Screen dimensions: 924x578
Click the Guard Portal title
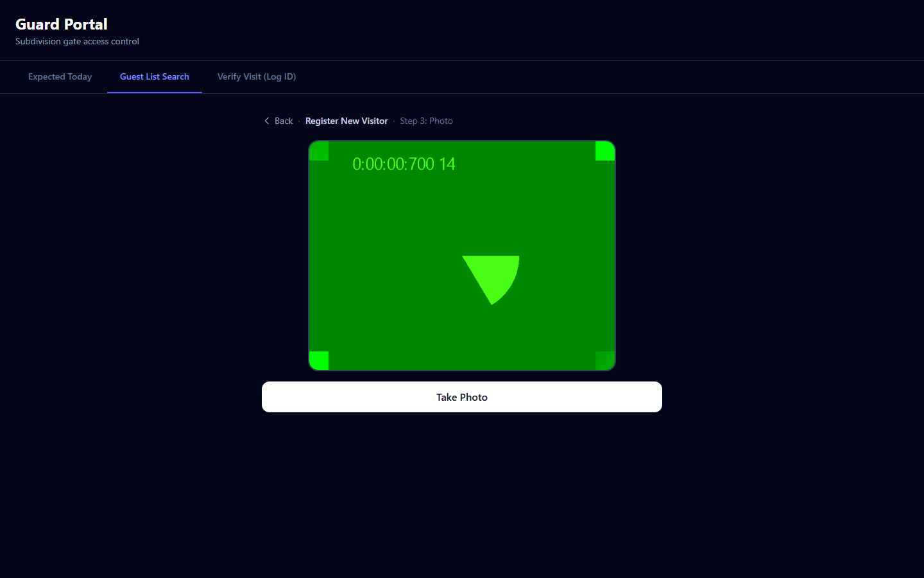point(62,24)
